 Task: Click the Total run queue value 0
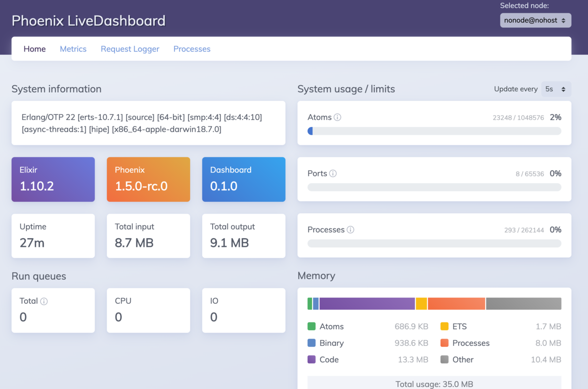[23, 317]
